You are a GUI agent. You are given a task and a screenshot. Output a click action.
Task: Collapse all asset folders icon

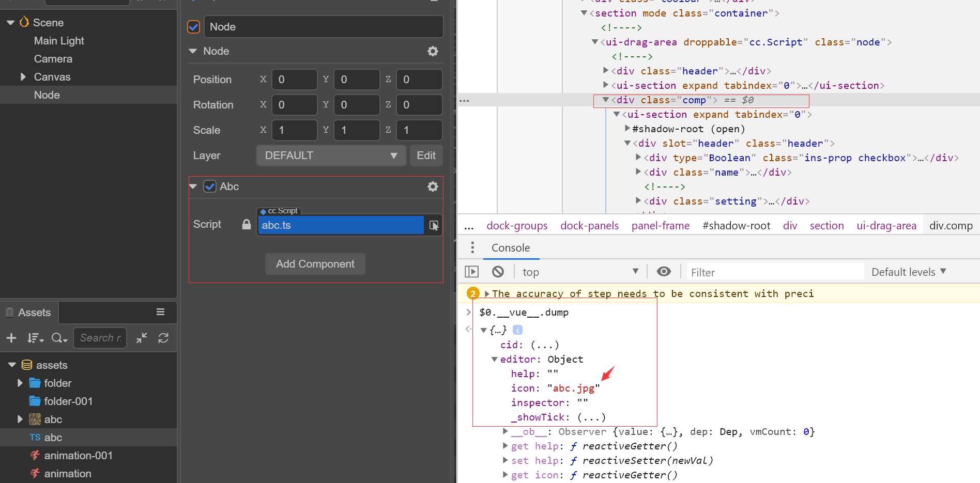point(142,338)
